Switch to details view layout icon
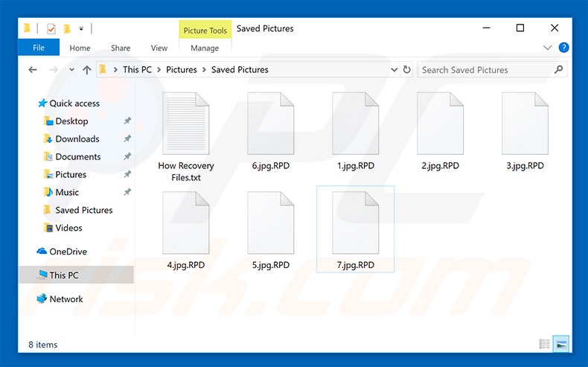The width and height of the screenshot is (588, 367). click(545, 344)
